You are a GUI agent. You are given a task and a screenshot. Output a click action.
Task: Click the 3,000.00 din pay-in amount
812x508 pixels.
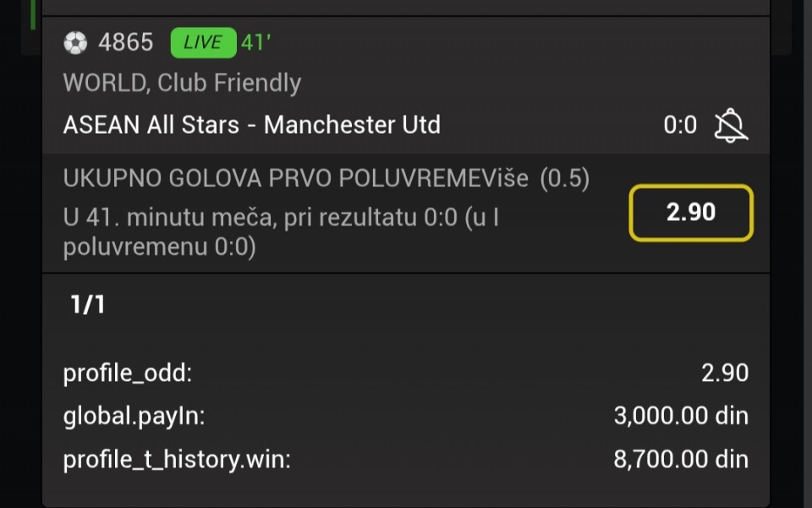pyautogui.click(x=680, y=417)
